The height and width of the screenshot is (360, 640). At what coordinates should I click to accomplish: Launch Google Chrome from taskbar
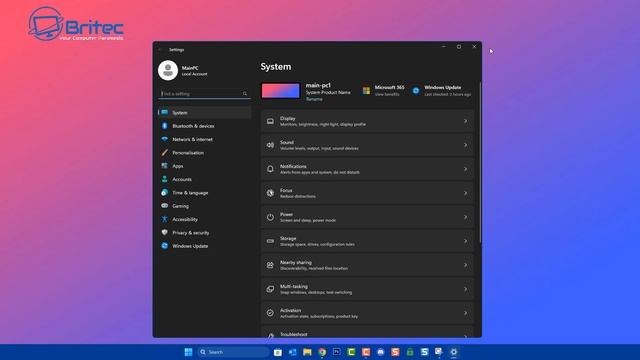(322, 352)
